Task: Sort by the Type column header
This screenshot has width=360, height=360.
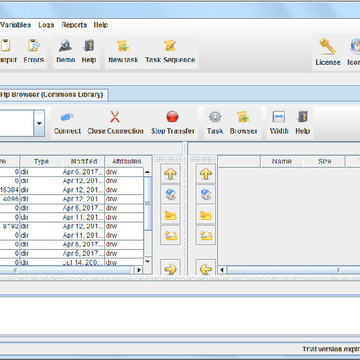Action: point(41,162)
